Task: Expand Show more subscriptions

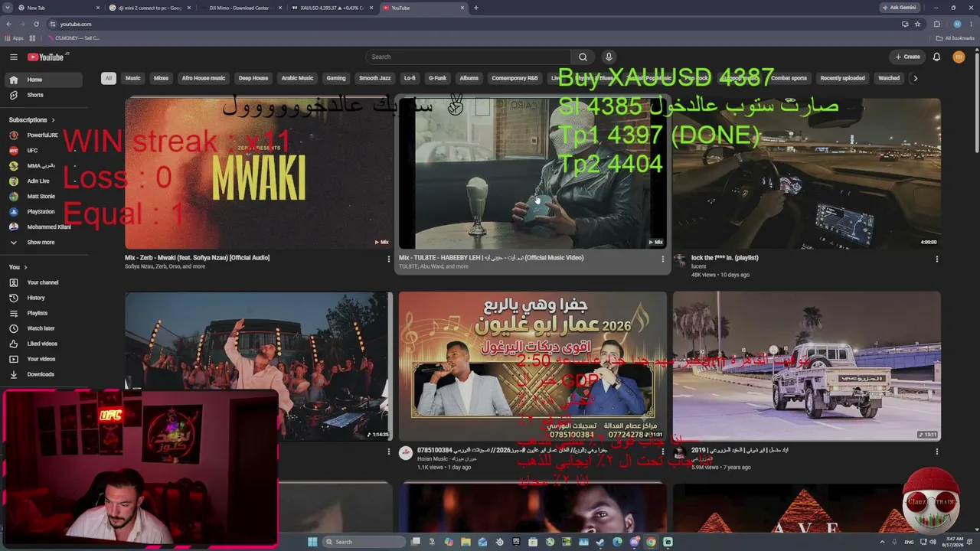Action: [x=44, y=243]
